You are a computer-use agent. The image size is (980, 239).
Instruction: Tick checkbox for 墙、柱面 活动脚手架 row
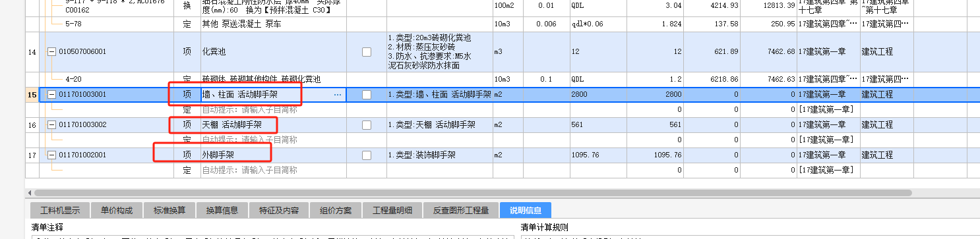coord(367,95)
